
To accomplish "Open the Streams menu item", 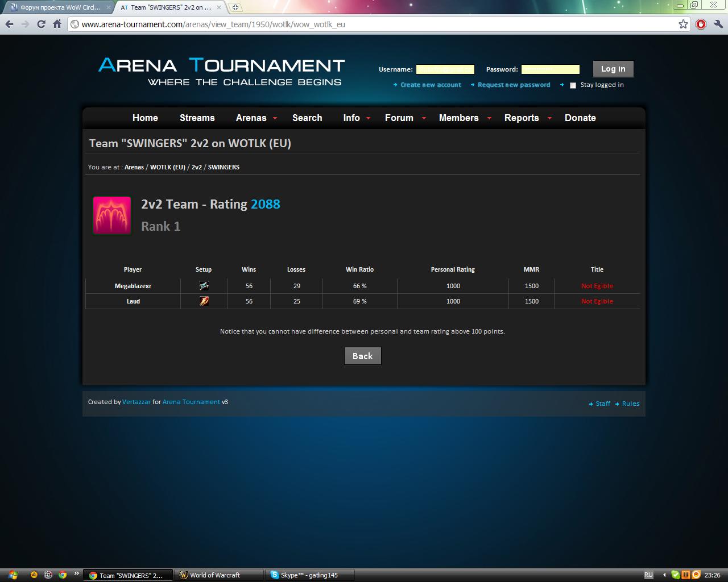I will click(197, 118).
